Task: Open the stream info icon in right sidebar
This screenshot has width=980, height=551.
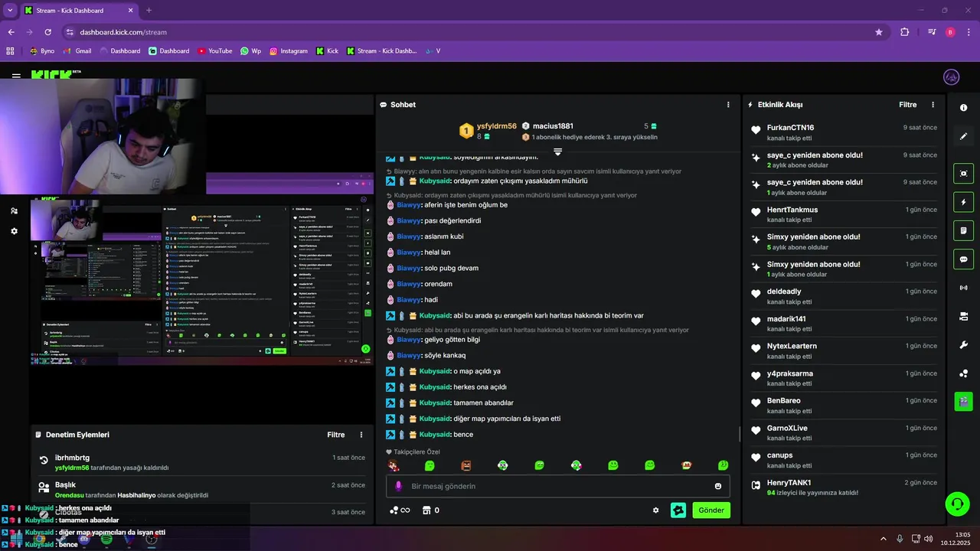Action: click(x=963, y=108)
